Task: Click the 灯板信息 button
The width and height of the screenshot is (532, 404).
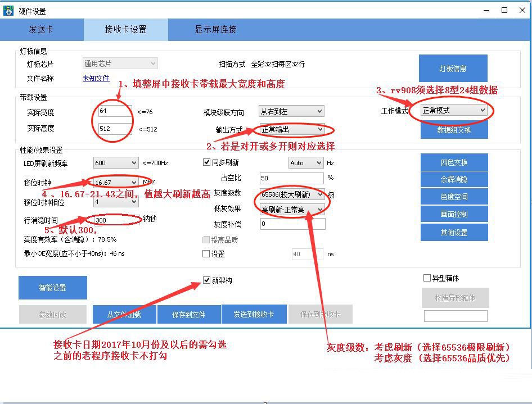Action: click(x=453, y=68)
